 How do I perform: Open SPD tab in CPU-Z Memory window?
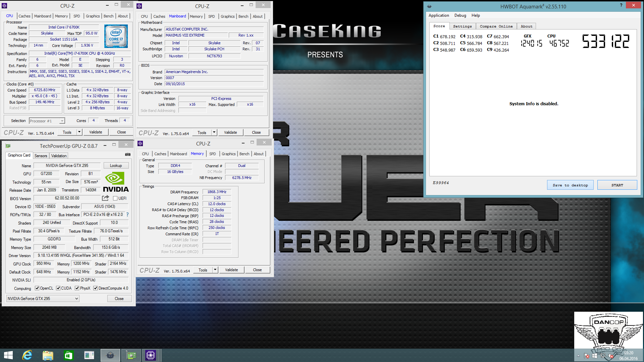pyautogui.click(x=212, y=154)
